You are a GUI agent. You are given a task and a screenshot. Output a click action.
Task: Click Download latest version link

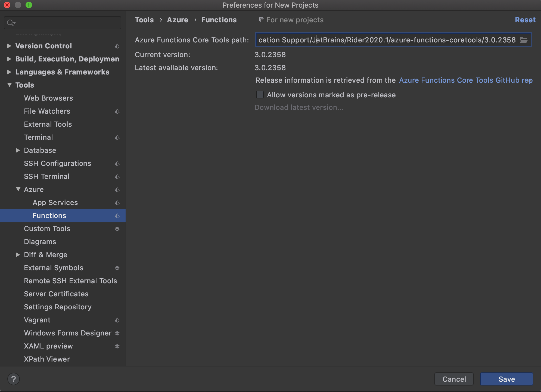click(x=299, y=107)
